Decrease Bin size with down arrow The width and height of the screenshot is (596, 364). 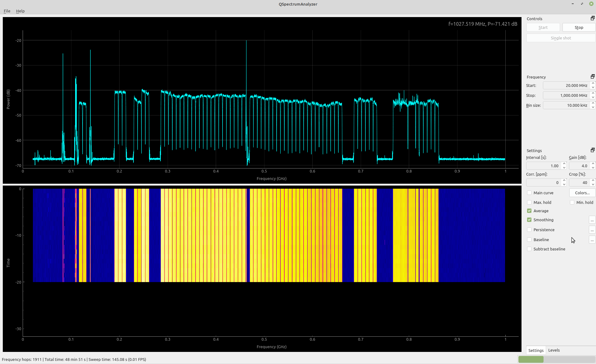(x=593, y=107)
